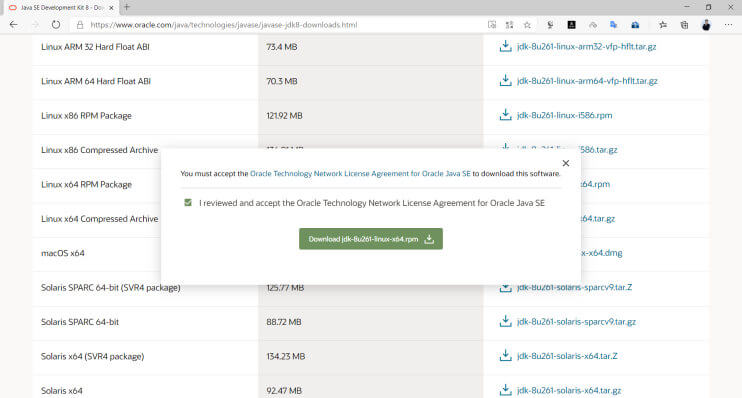Click the Linux x64 Compressed Archive text
This screenshot has width=742, height=398.
tap(99, 219)
